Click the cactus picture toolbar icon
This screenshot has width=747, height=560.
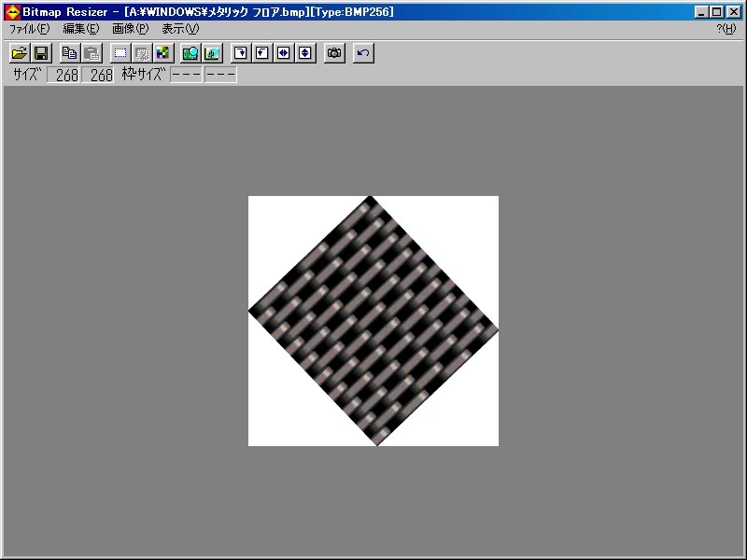(213, 53)
